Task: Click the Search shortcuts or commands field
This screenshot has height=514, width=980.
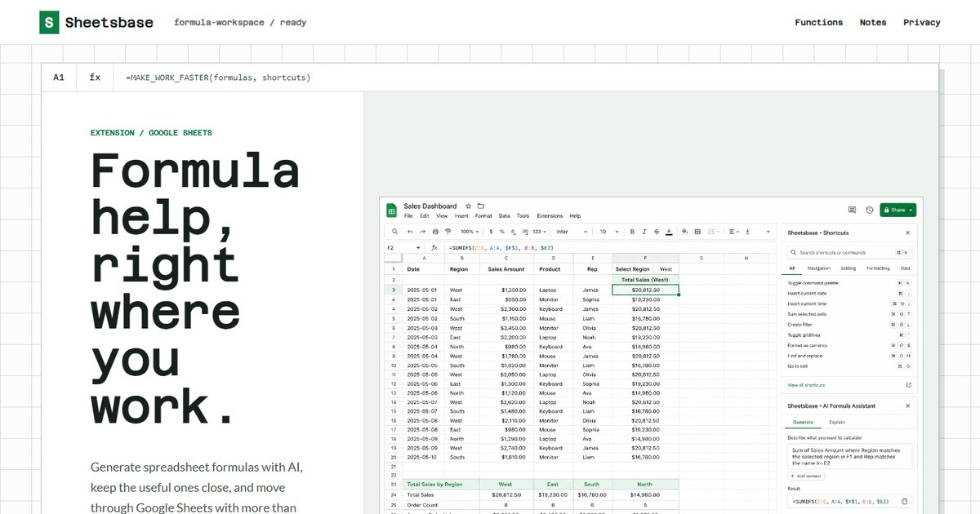Action: pyautogui.click(x=849, y=253)
